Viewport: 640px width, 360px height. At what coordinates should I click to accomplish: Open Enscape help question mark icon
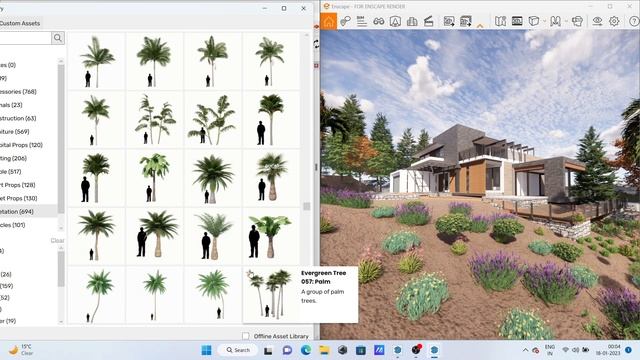coord(634,21)
